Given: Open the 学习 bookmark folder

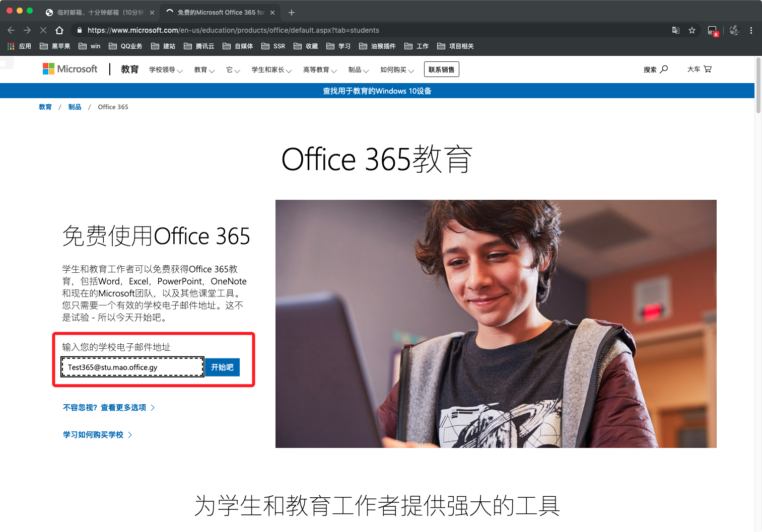Looking at the screenshot, I should pyautogui.click(x=338, y=46).
